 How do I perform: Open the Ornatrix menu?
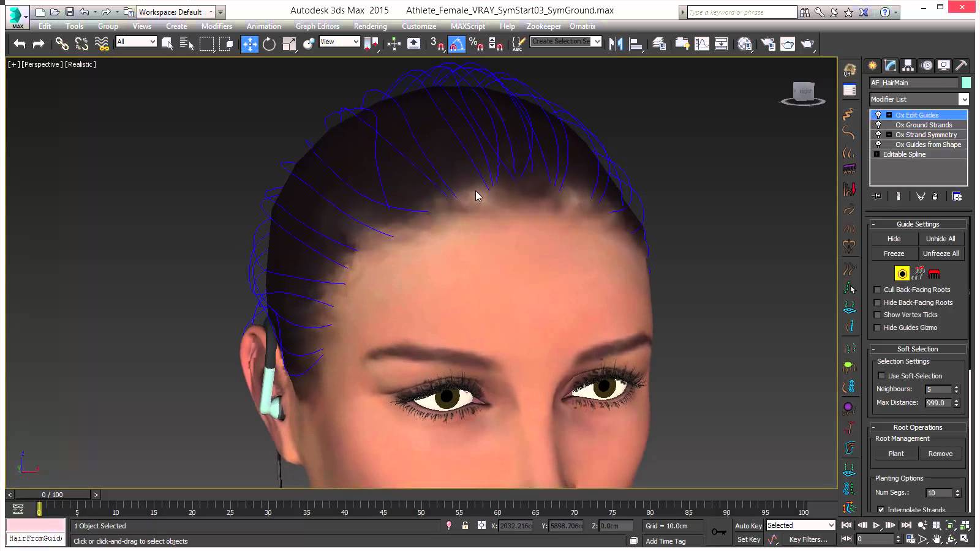pos(582,26)
